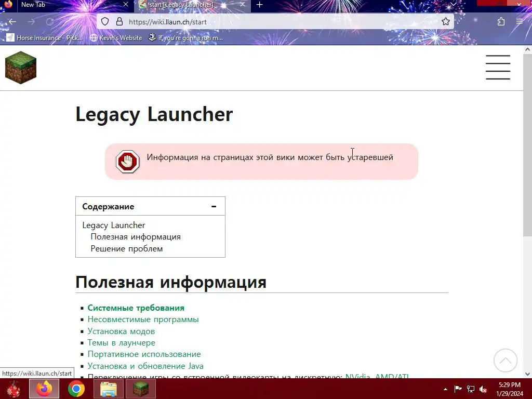The image size is (532, 399).
Task: Click scrollbar down arrow
Action: click(527, 374)
